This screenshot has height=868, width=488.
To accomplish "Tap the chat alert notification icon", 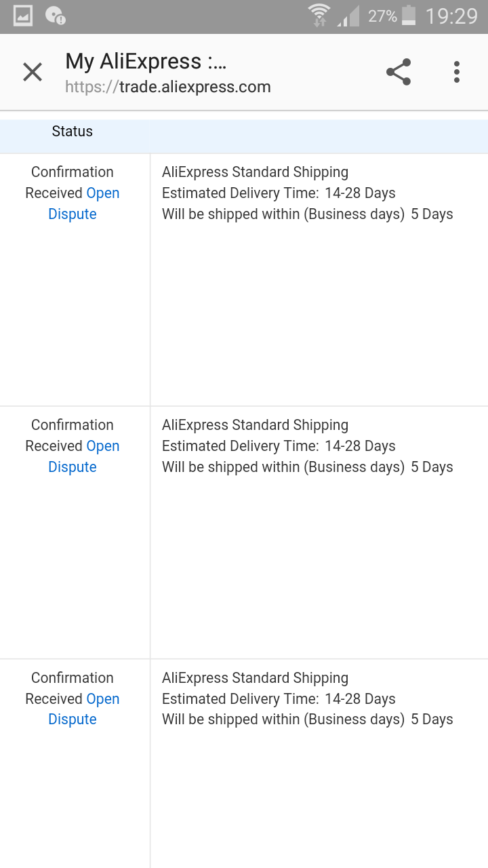I will (55, 16).
